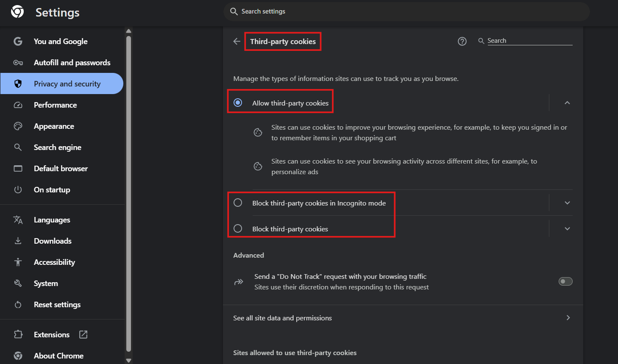Select Allow third-party cookies radio button
Screen dimensions: 618x364
(x=238, y=103)
